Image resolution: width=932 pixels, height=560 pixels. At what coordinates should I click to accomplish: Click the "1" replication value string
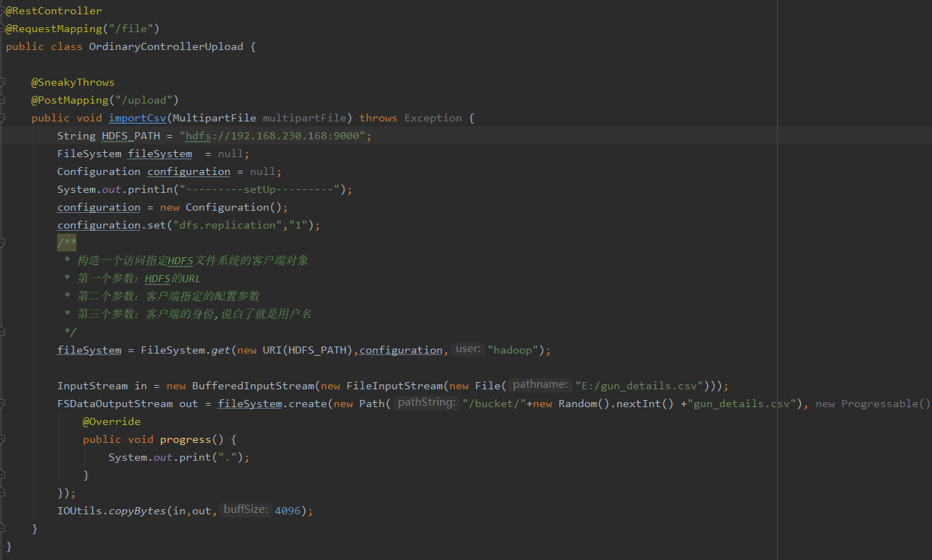298,225
